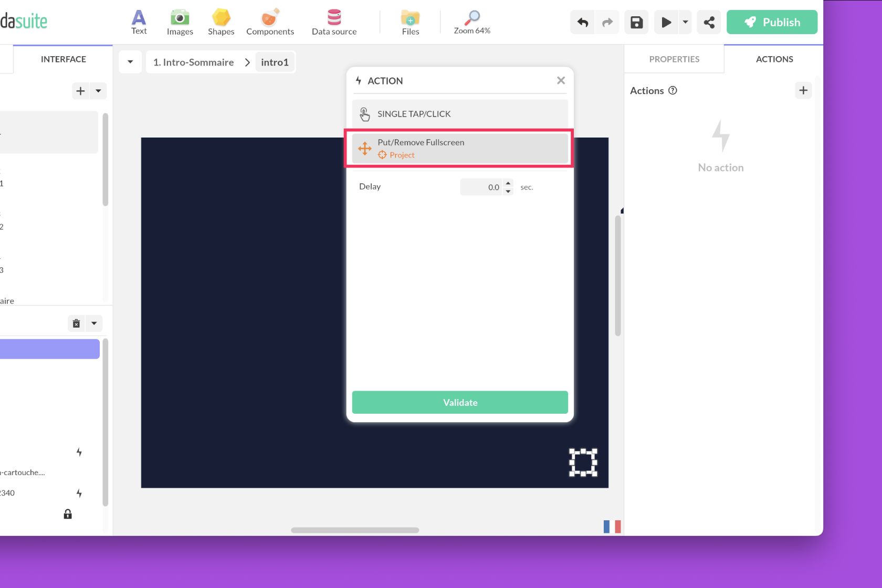Open the Data source tool

coord(334,22)
